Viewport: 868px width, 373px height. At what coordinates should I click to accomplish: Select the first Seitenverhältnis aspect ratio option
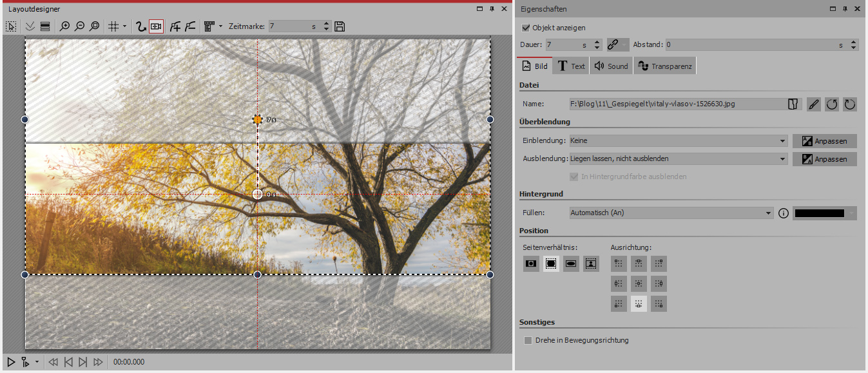coord(531,263)
